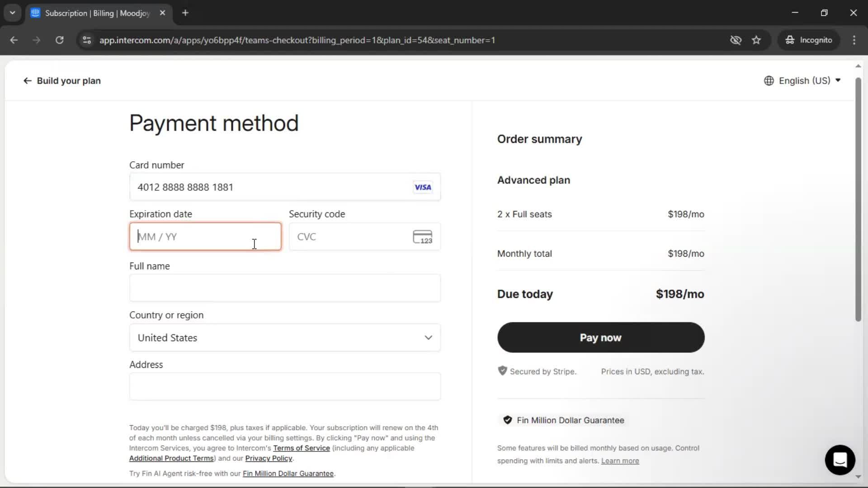The width and height of the screenshot is (868, 488).
Task: Bookmark this page with the star icon
Action: [756, 40]
